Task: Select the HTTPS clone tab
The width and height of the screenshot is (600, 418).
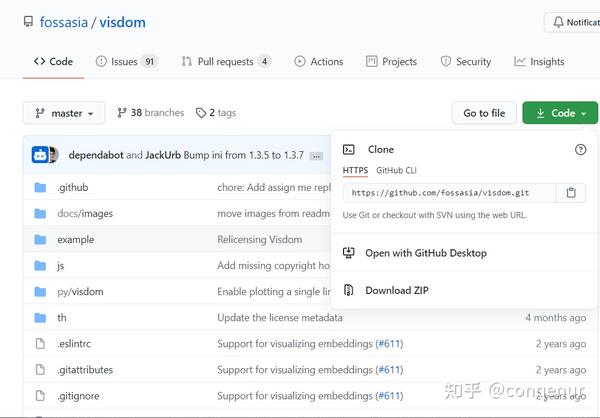Action: click(x=355, y=170)
